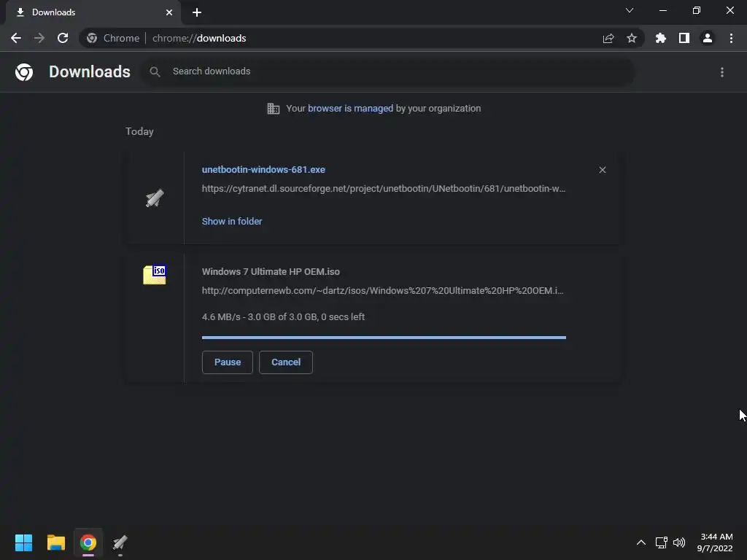The height and width of the screenshot is (560, 747).
Task: Click the managed organization building icon
Action: pyautogui.click(x=274, y=109)
